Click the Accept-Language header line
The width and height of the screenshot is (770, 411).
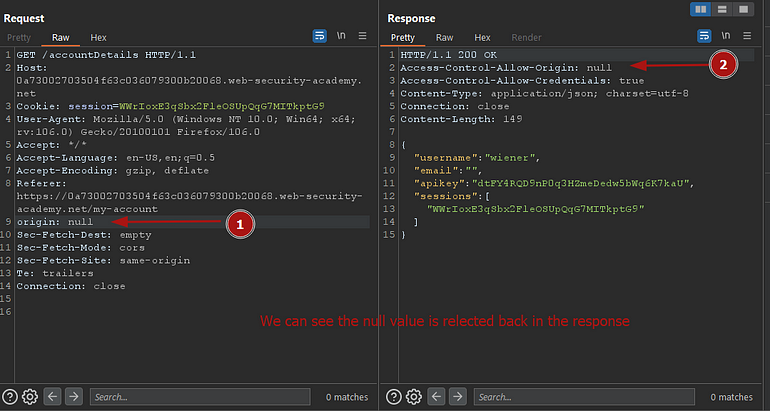[x=115, y=158]
